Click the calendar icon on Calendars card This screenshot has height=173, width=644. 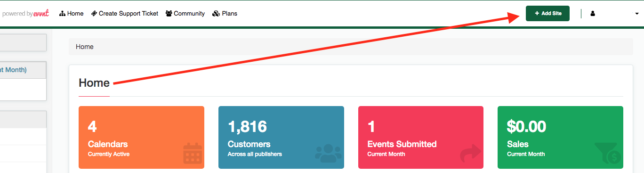point(193,153)
